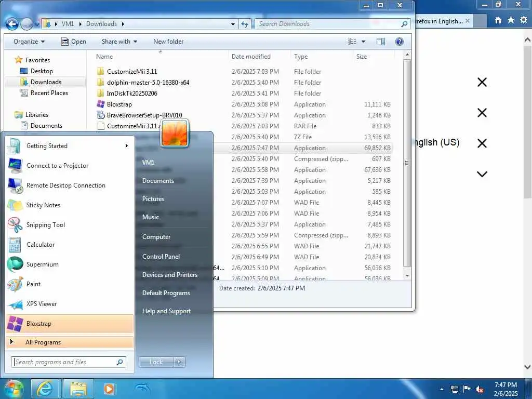Image resolution: width=532 pixels, height=399 pixels.
Task: Open Snipping Tool in the Start menu
Action: (x=70, y=224)
